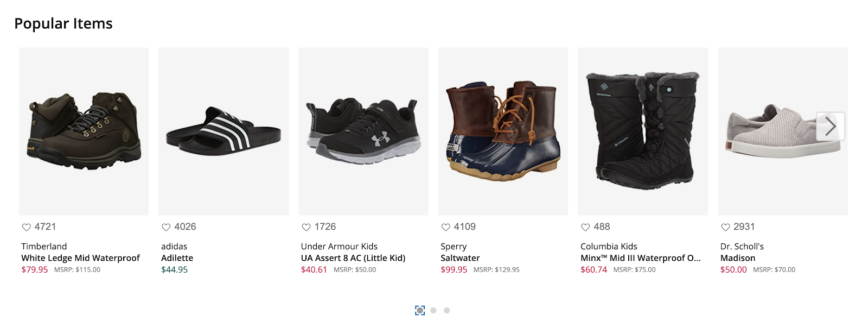Open White Ledge Mid Waterproof link
Viewport: 868px width, 333px height.
[80, 258]
